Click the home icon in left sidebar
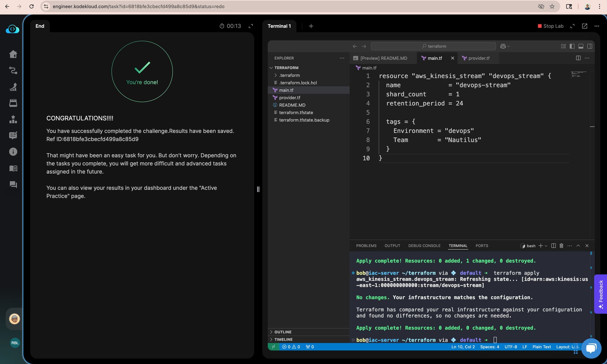 coord(13,54)
